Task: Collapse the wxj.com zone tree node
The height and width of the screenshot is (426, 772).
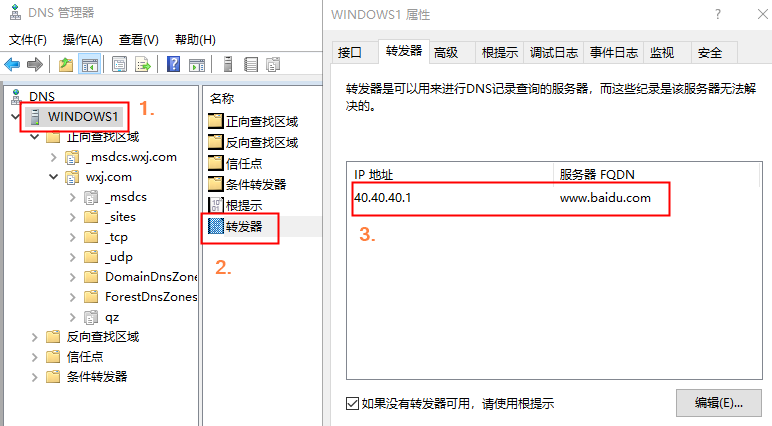Action: pos(53,177)
